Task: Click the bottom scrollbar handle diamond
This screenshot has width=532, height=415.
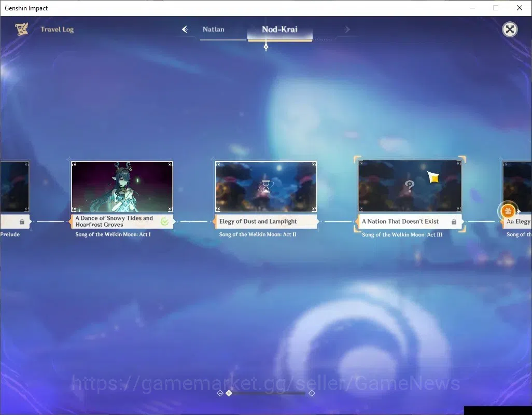Action: [229, 393]
